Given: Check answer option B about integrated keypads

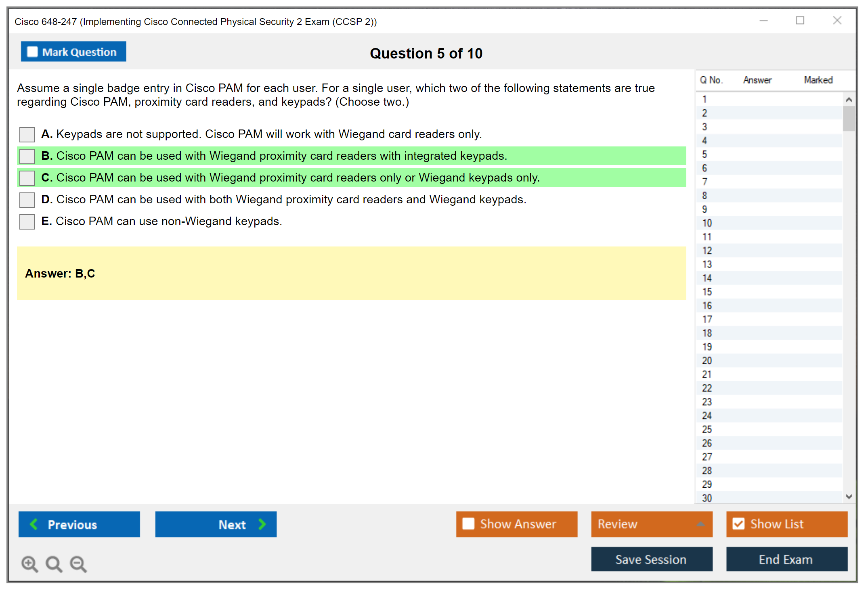Looking at the screenshot, I should tap(27, 156).
